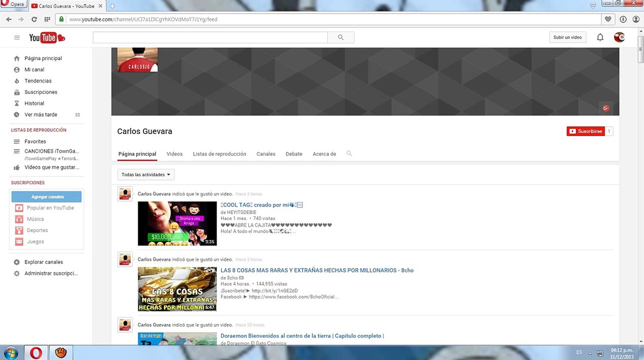This screenshot has height=360, width=644.
Task: Show hidden system tray icons
Action: (590, 353)
